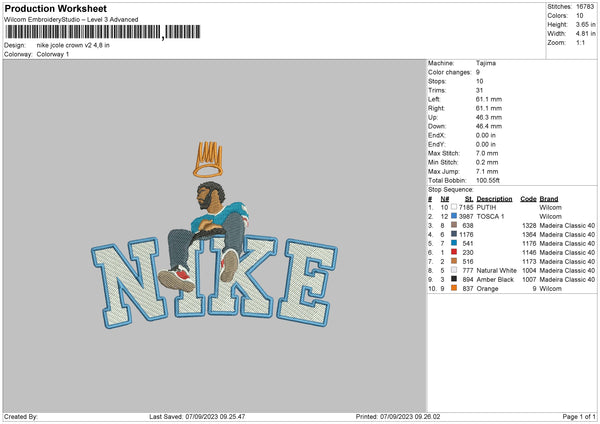This screenshot has width=600, height=424.
Task: Click the red swatch for code 1146
Action: click(454, 252)
